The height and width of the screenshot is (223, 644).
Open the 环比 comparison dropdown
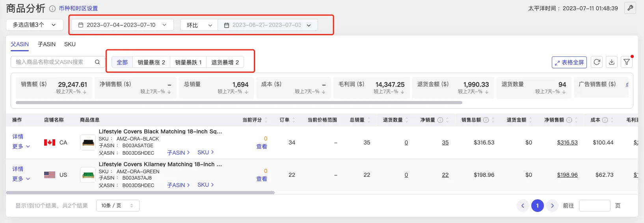click(199, 25)
